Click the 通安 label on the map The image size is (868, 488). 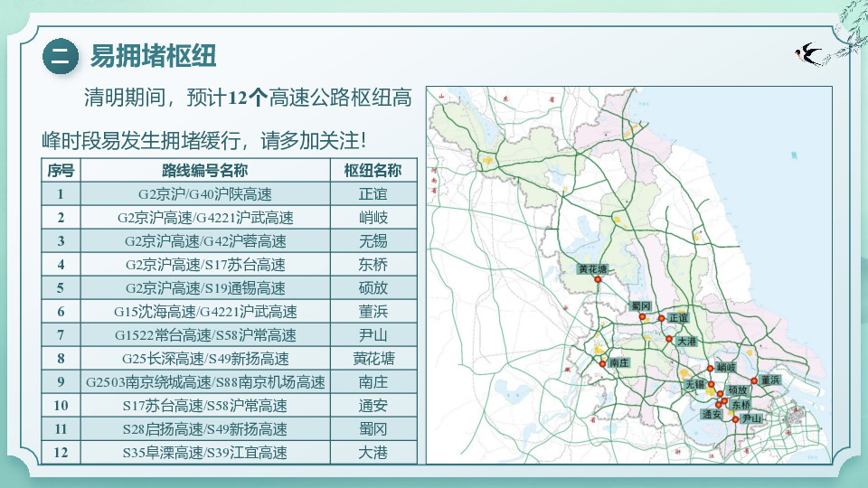click(712, 414)
